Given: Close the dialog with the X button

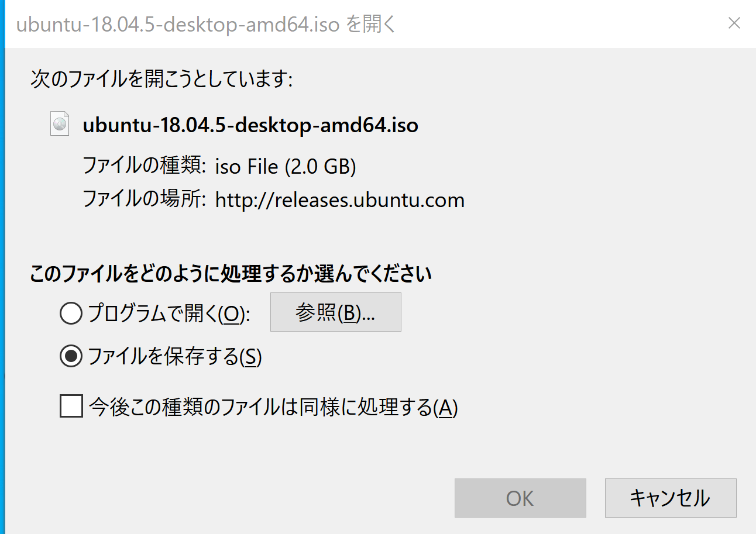Looking at the screenshot, I should coord(734,23).
